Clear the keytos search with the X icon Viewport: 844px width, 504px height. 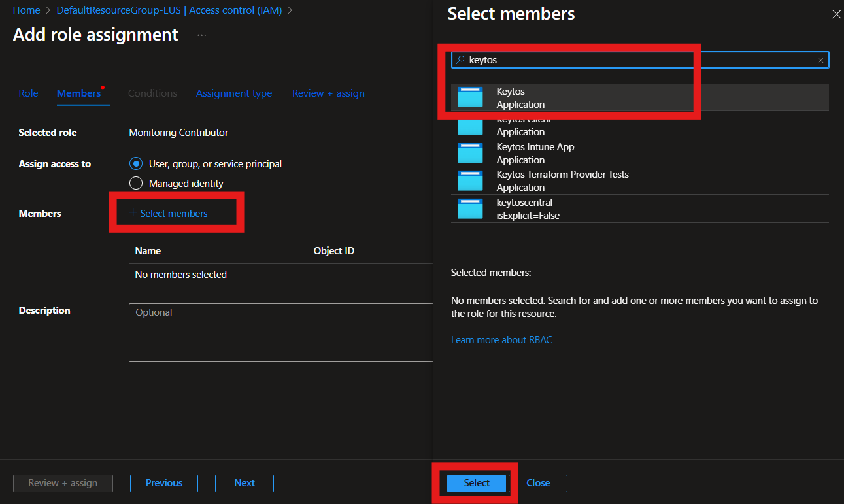pos(820,59)
